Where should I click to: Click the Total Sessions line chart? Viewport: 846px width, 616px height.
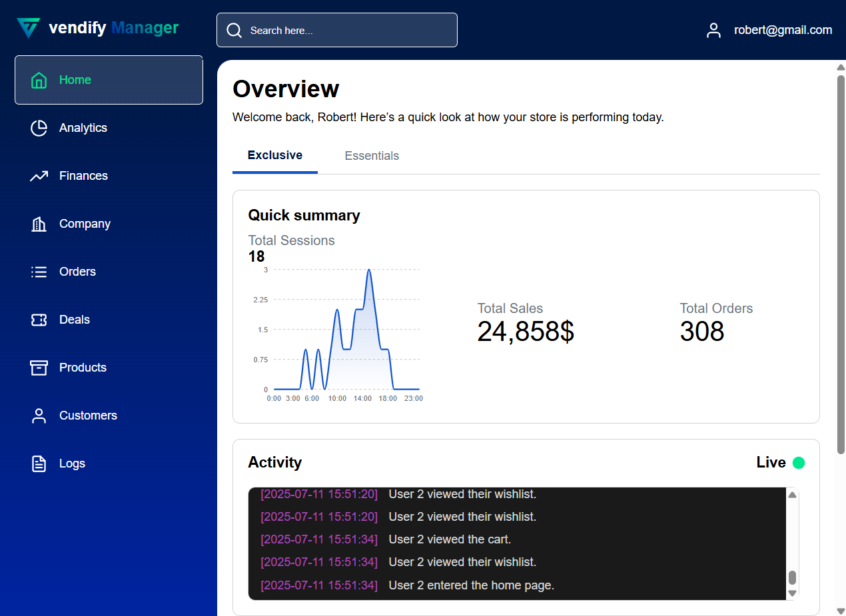coord(346,330)
